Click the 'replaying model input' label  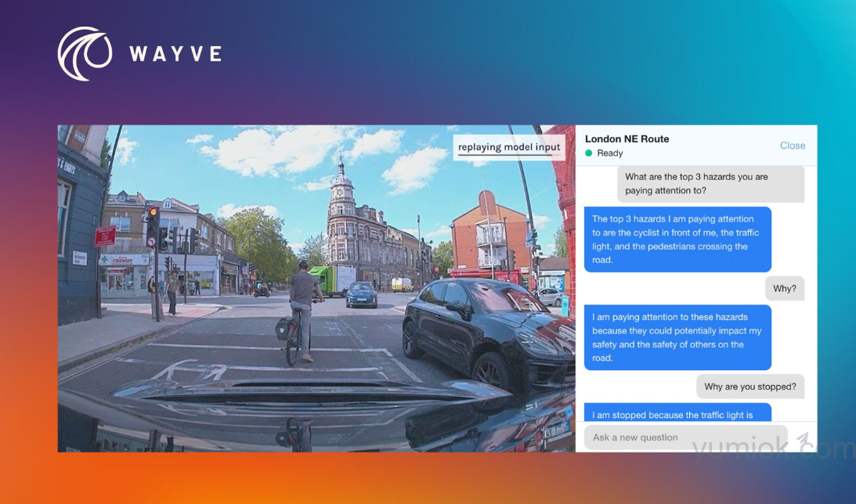(x=509, y=147)
